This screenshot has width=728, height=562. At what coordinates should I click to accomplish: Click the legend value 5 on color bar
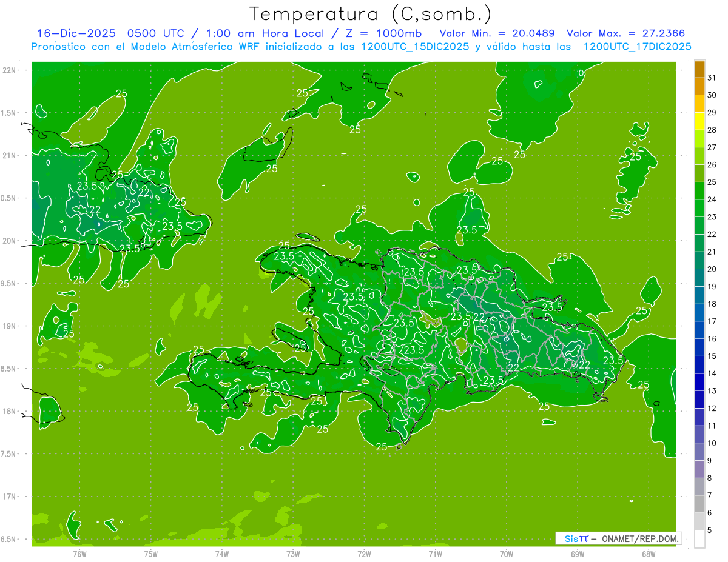[710, 530]
